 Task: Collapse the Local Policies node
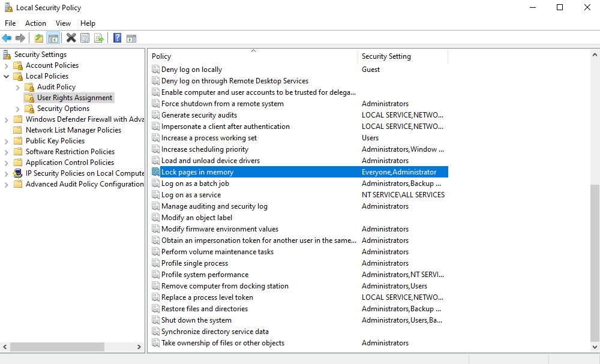pos(6,77)
